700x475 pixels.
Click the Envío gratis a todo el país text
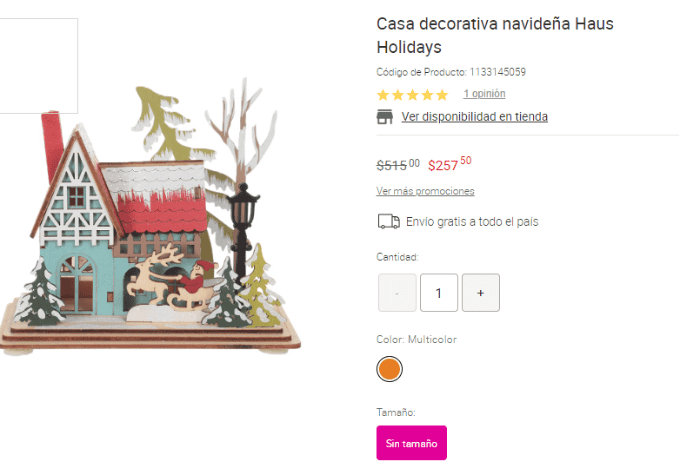click(472, 222)
